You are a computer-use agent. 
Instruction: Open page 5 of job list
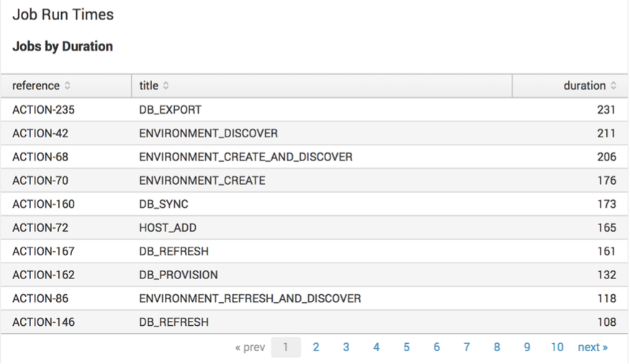point(406,347)
